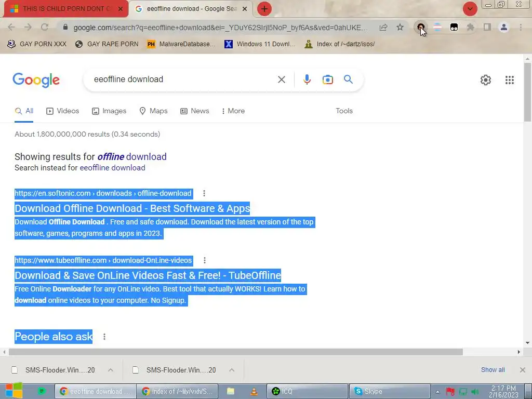Go forward to the next page
This screenshot has height=399, width=532.
pyautogui.click(x=28, y=28)
